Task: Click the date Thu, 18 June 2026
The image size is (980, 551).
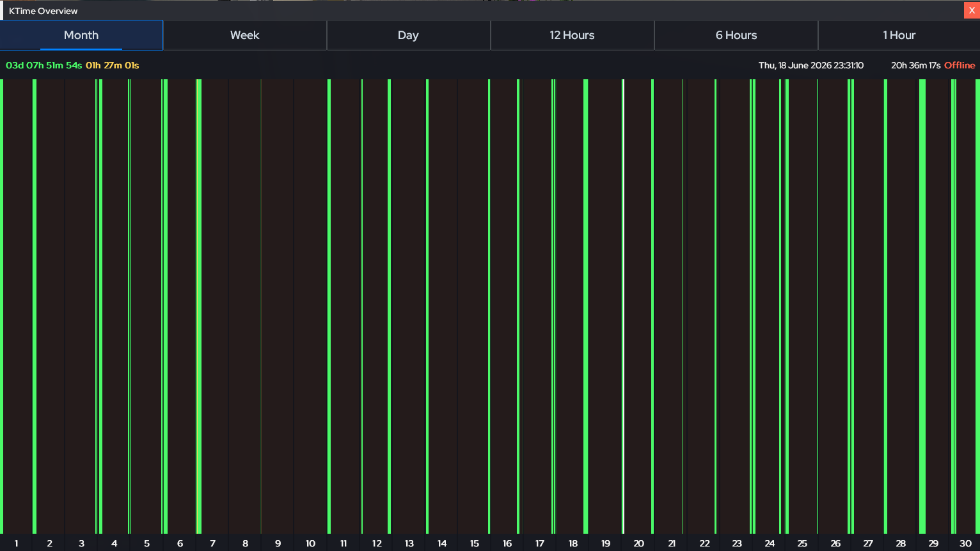Action: point(794,65)
